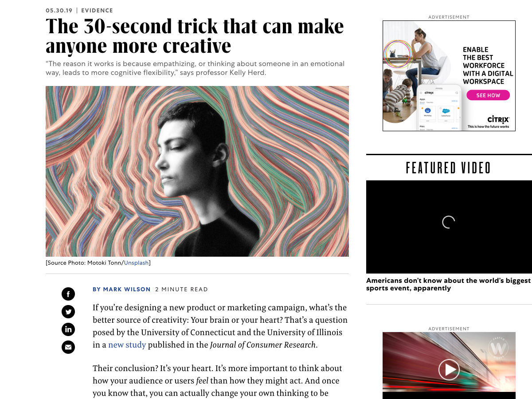Viewport: 532px width, 399px height.
Task: Click the article hero illustration
Action: (197, 171)
